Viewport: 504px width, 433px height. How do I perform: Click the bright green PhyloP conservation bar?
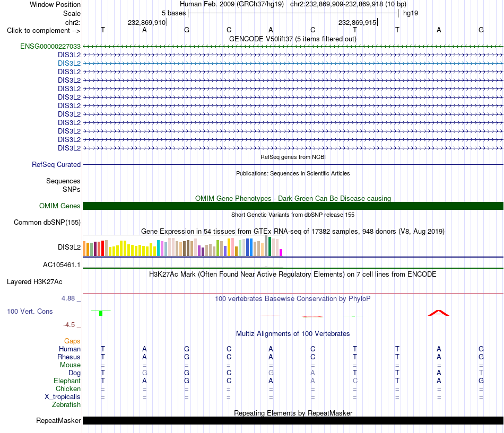click(101, 313)
